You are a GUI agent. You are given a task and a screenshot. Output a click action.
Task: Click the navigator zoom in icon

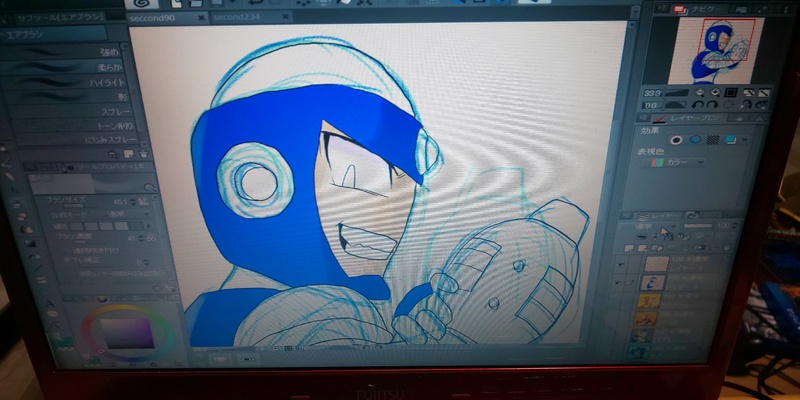715,93
